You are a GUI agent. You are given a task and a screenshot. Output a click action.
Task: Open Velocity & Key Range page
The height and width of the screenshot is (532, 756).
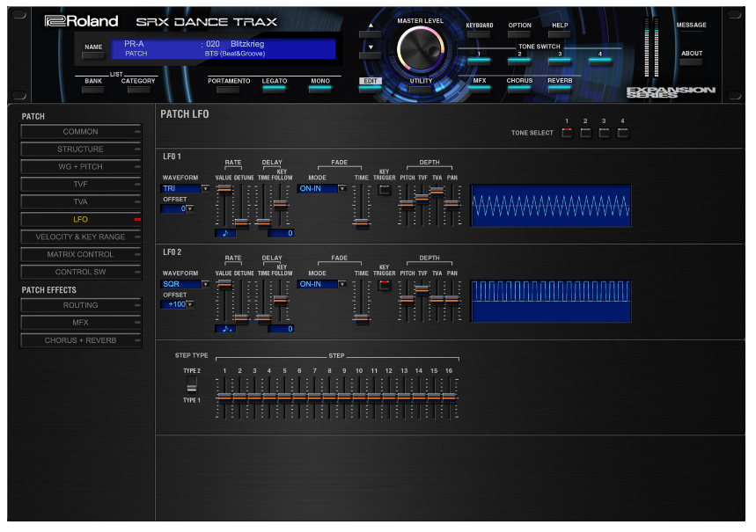coord(80,237)
